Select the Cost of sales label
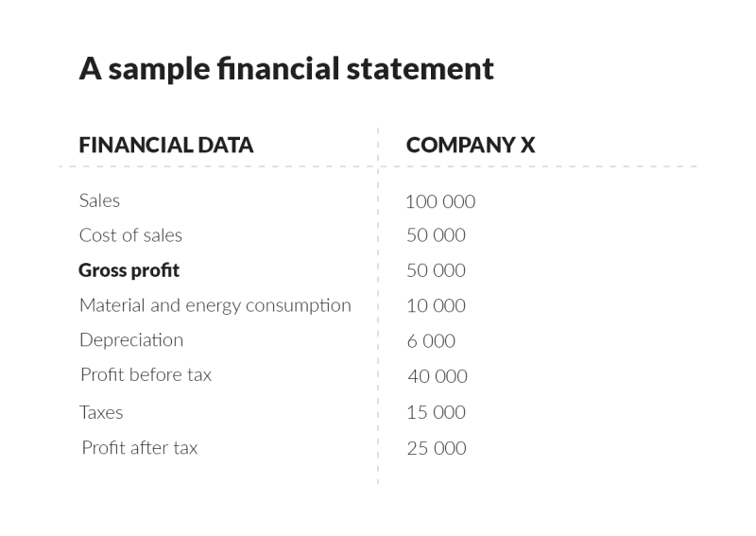The width and height of the screenshot is (756, 536). pyautogui.click(x=130, y=235)
